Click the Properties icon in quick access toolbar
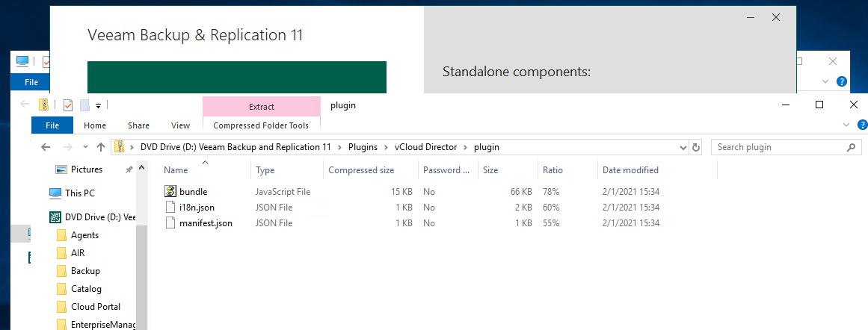 [x=68, y=105]
